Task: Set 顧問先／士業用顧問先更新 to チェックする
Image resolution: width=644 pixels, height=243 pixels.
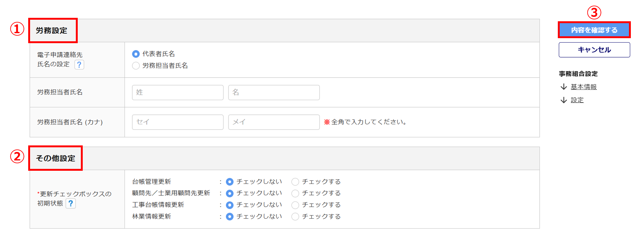Action: pyautogui.click(x=295, y=193)
